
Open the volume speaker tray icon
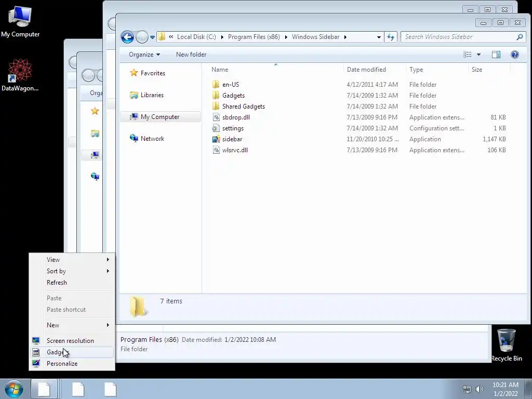[x=480, y=389]
